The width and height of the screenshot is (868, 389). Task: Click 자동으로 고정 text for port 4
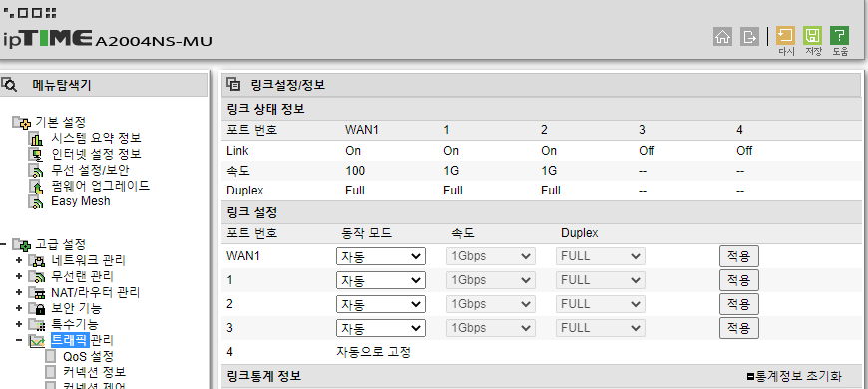click(x=374, y=352)
